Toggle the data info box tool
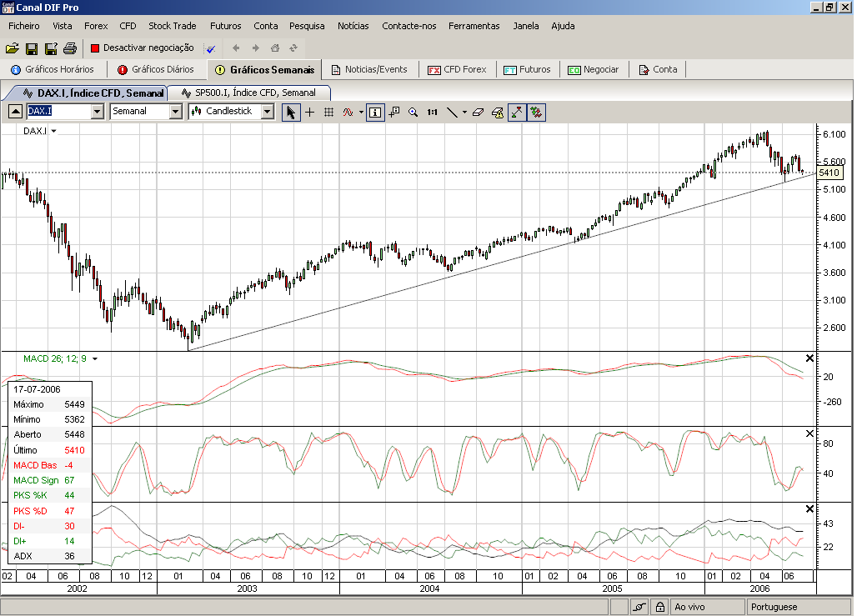 [x=375, y=112]
